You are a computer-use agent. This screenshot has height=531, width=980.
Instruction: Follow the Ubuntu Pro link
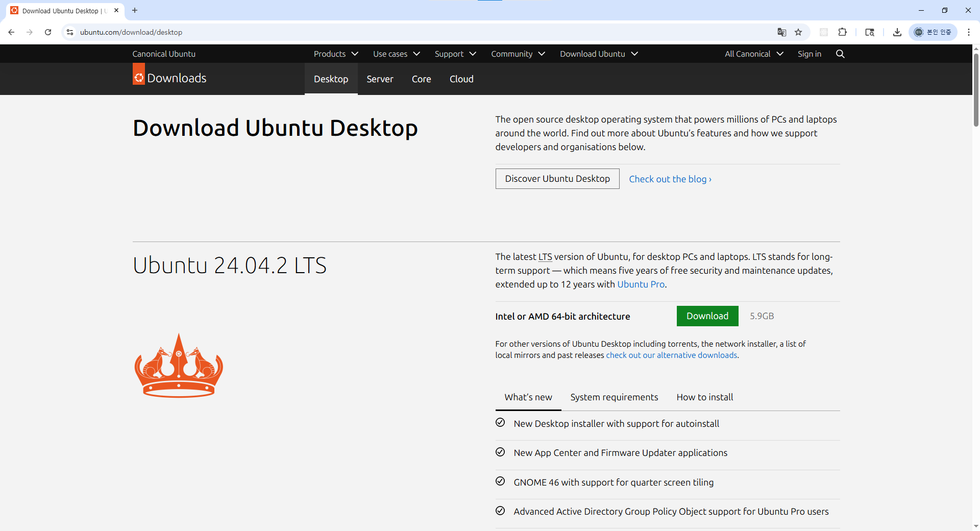point(641,284)
